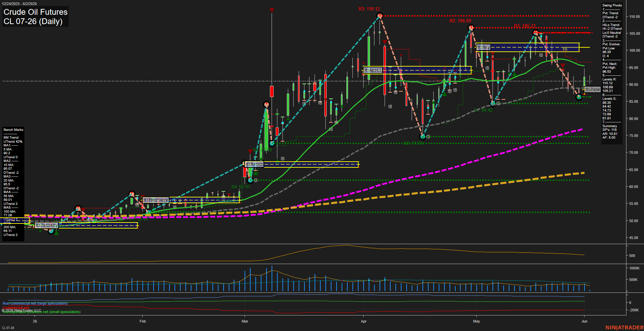Select the 'S1: 84.42' support label

point(483,110)
